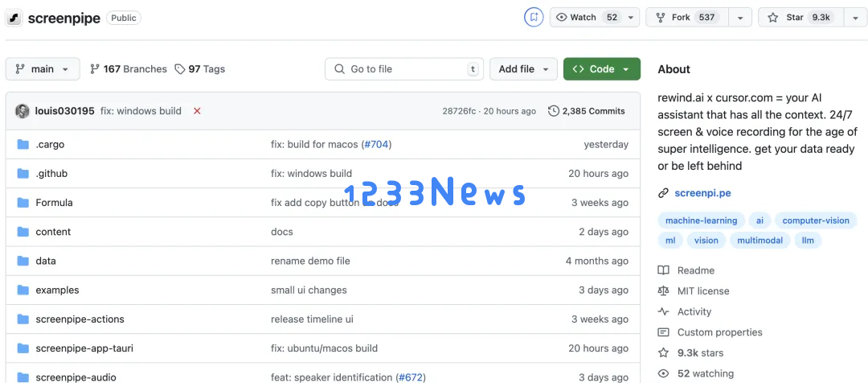The width and height of the screenshot is (868, 383).
Task: Open the Add file dropdown
Action: (x=523, y=68)
